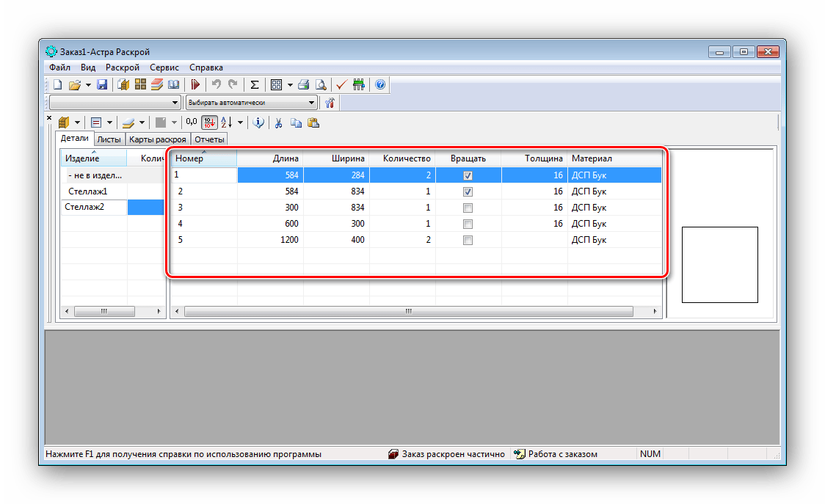Open the empty combo box in toolbar

coord(115,103)
